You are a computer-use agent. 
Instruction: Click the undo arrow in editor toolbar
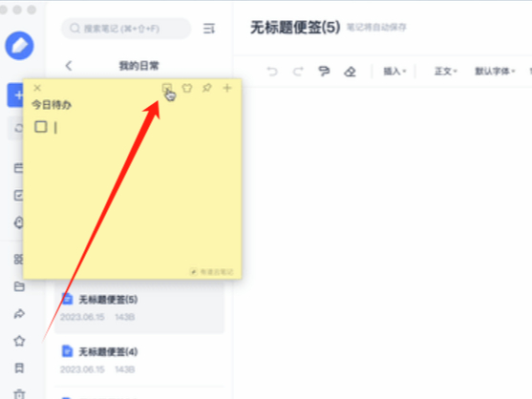[x=272, y=72]
